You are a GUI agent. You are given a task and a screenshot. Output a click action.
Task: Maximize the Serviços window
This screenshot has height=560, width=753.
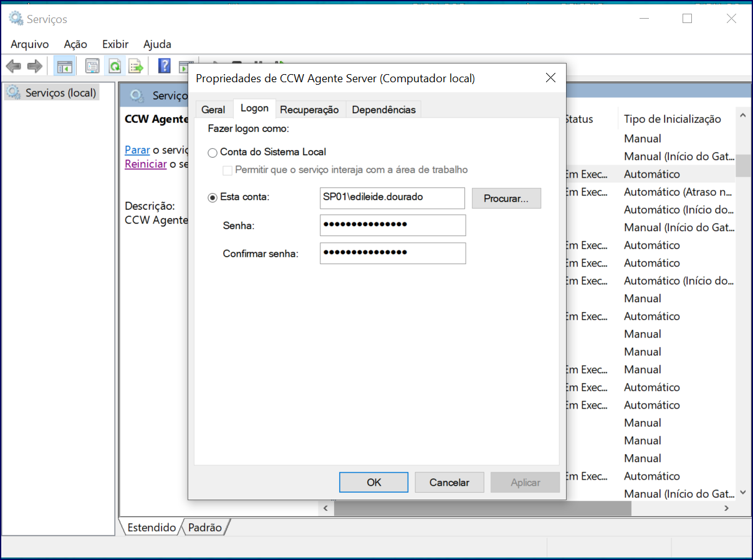[687, 19]
